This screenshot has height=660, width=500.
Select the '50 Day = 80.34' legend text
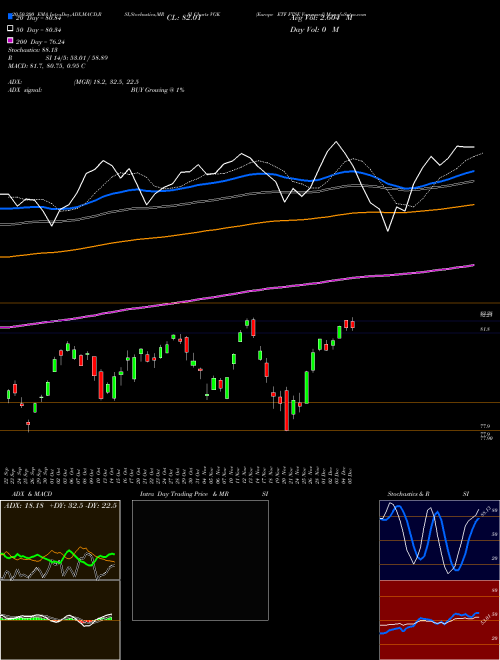[39, 30]
